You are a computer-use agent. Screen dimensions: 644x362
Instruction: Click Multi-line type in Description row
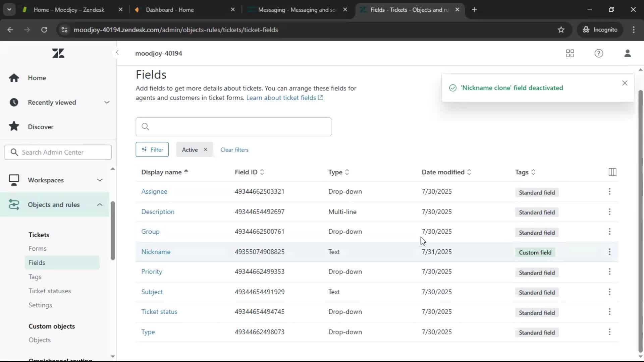click(342, 212)
